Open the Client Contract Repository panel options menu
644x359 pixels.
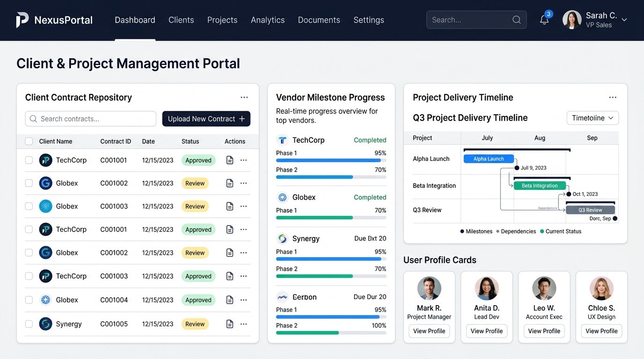coord(244,97)
